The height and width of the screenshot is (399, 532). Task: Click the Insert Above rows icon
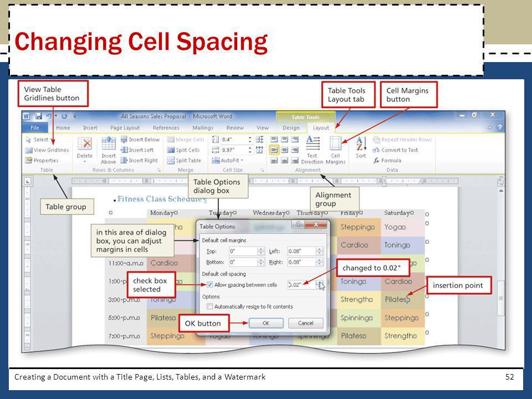(109, 143)
